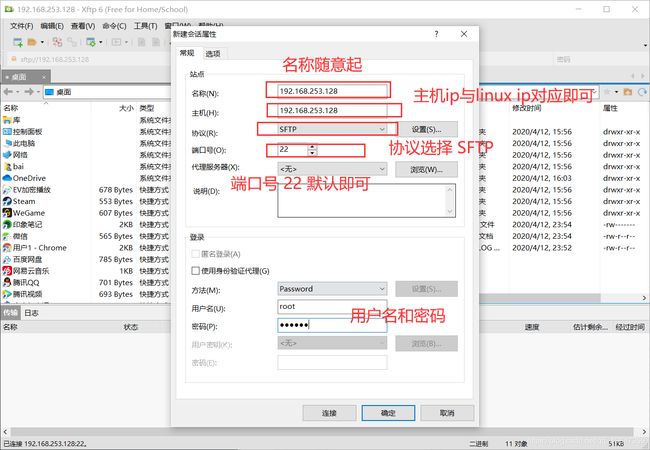Viewport: 650px width, 450px height.
Task: Select the WeGame shortcut icon
Action: [7, 213]
